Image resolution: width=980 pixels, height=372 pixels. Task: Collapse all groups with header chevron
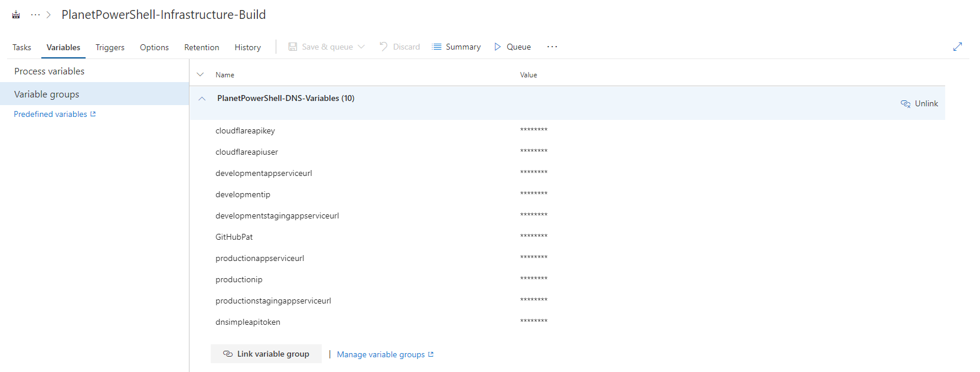200,74
